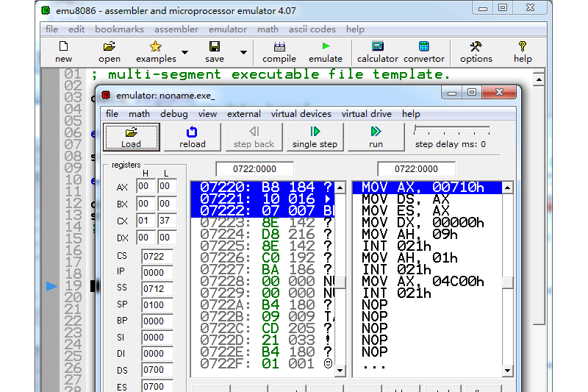The width and height of the screenshot is (588, 392).
Task: Open the emulator window math menu
Action: point(139,114)
